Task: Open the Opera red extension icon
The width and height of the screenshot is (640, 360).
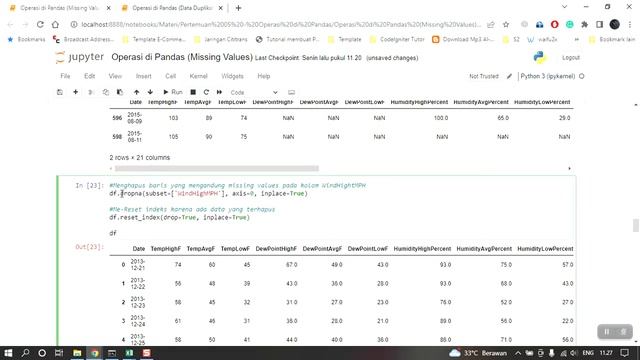Action: point(554,24)
